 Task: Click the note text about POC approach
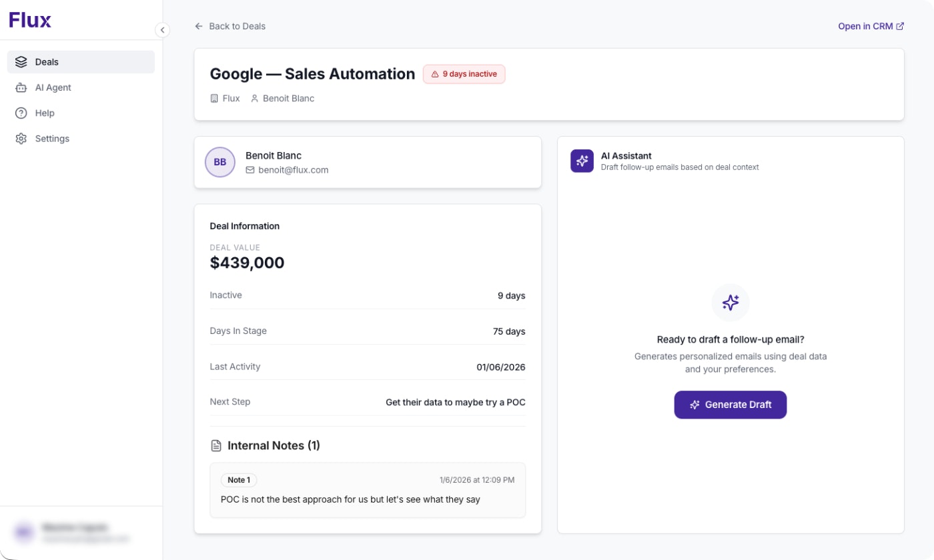pos(350,499)
